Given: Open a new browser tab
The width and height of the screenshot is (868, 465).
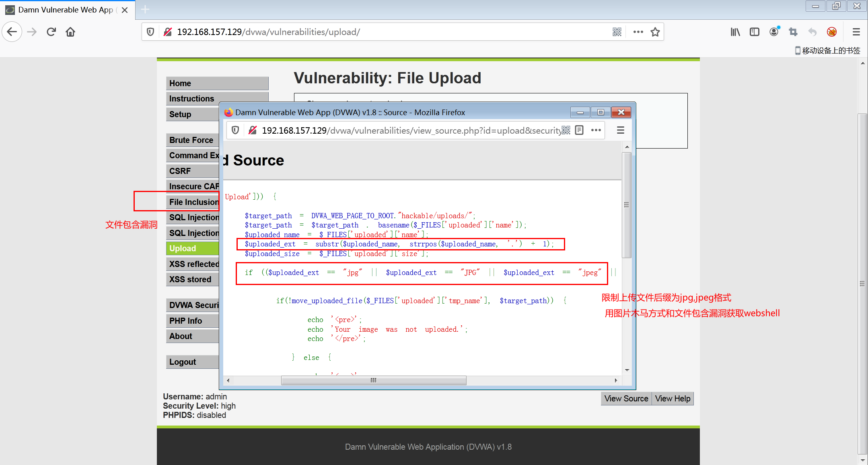Looking at the screenshot, I should [x=145, y=9].
